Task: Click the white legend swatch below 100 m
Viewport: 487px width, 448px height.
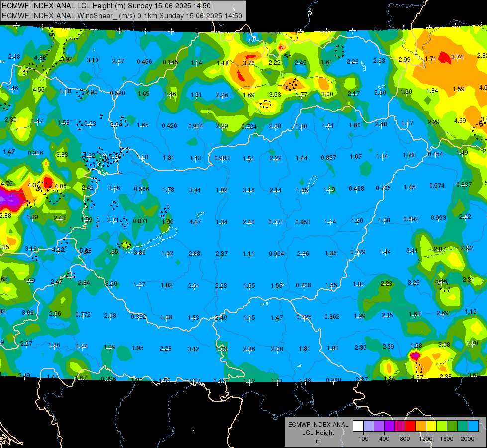Action: (x=358, y=426)
